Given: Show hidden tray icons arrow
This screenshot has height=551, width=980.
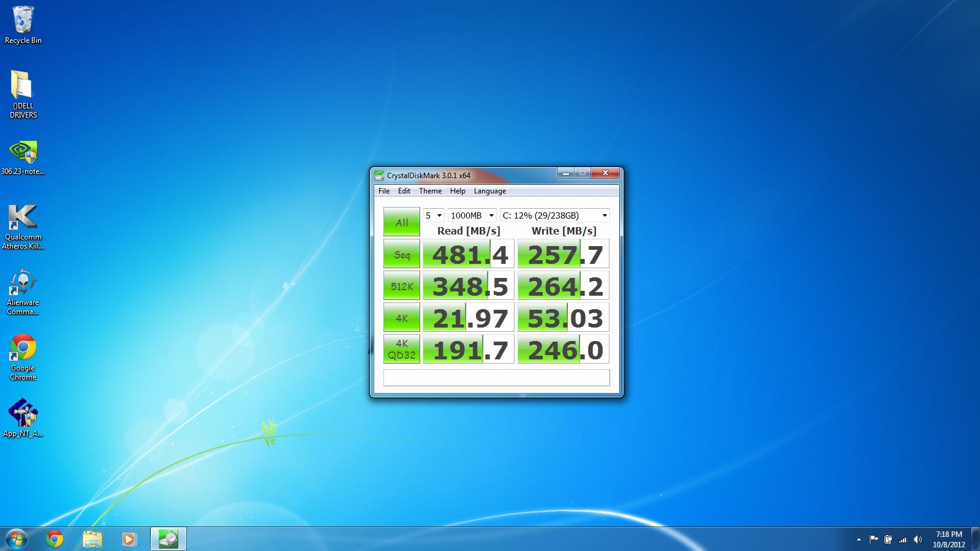Looking at the screenshot, I should [859, 539].
